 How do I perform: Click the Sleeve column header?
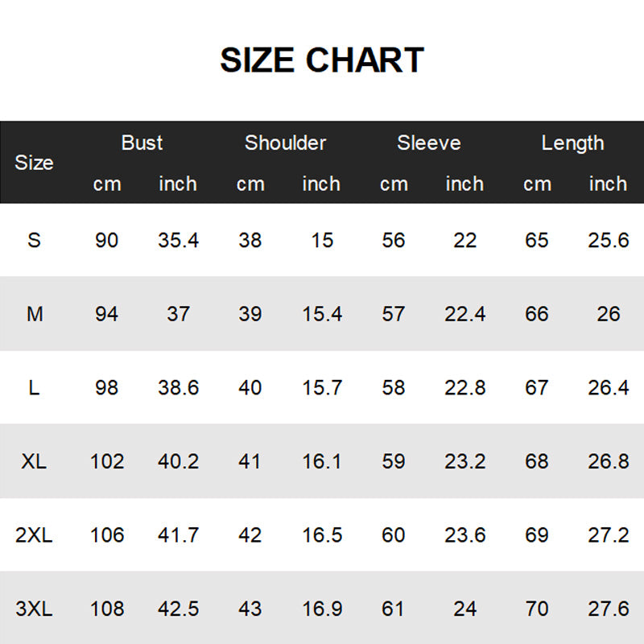click(429, 143)
